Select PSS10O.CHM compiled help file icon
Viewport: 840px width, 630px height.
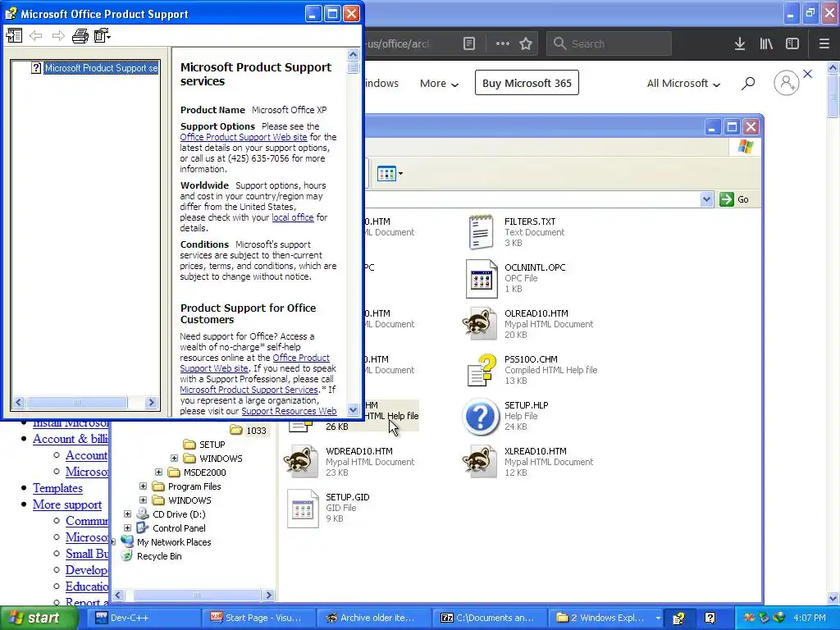[481, 370]
